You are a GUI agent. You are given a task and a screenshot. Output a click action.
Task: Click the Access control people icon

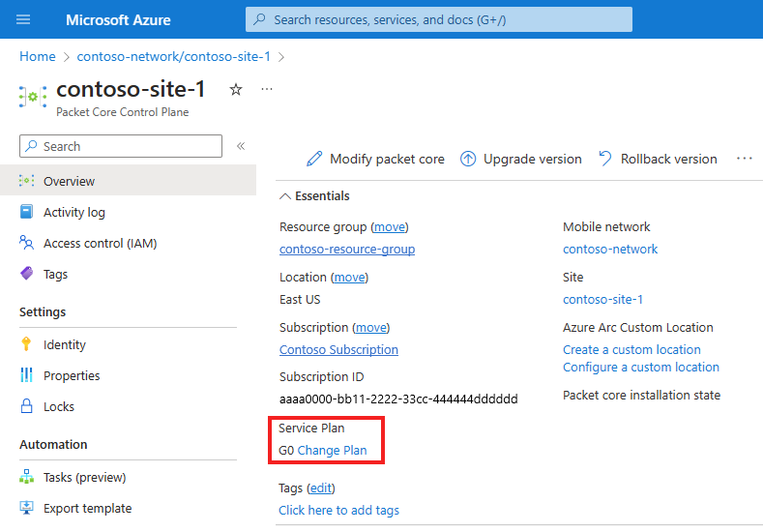(26, 243)
